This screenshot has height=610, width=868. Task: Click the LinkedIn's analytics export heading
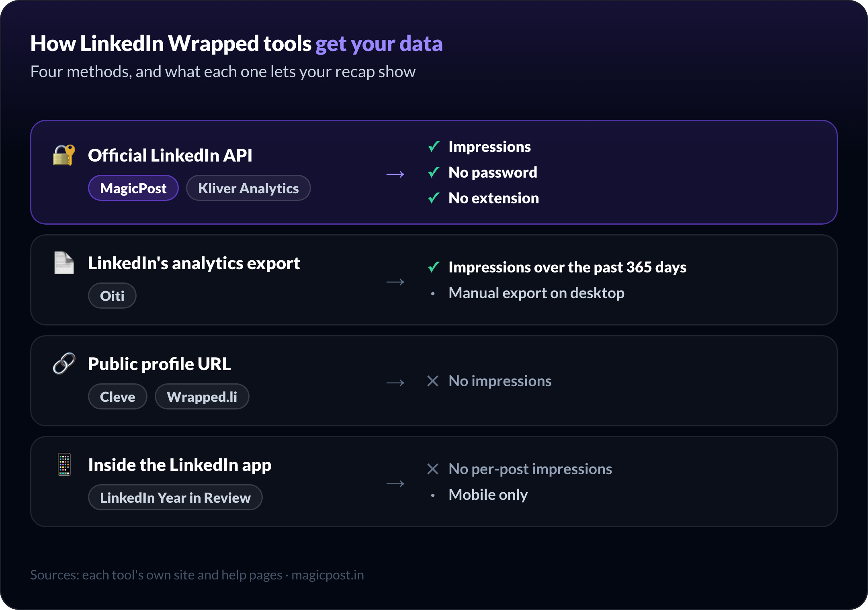194,264
